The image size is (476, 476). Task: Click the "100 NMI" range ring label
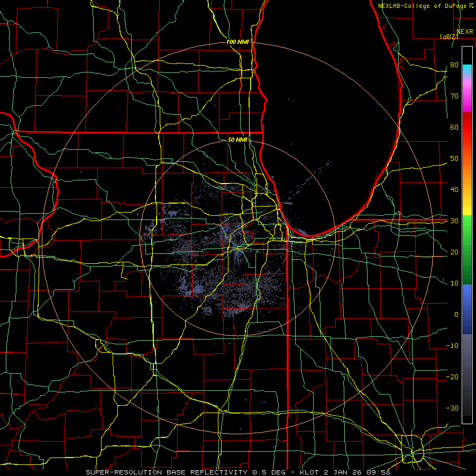[237, 42]
